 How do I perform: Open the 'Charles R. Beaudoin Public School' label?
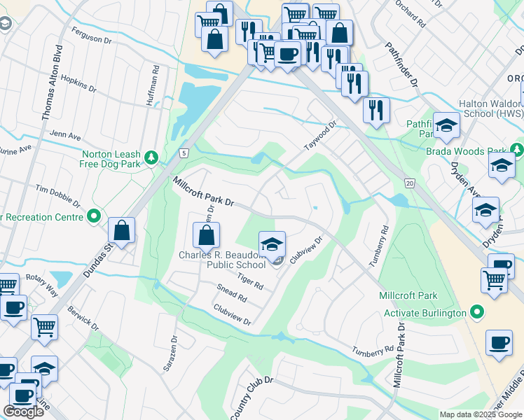point(222,260)
